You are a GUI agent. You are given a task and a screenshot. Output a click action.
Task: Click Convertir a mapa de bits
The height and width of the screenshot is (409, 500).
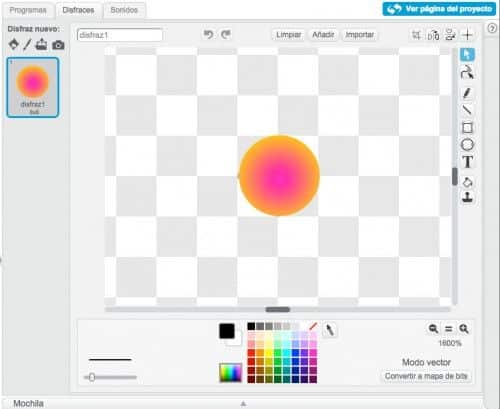click(x=426, y=376)
